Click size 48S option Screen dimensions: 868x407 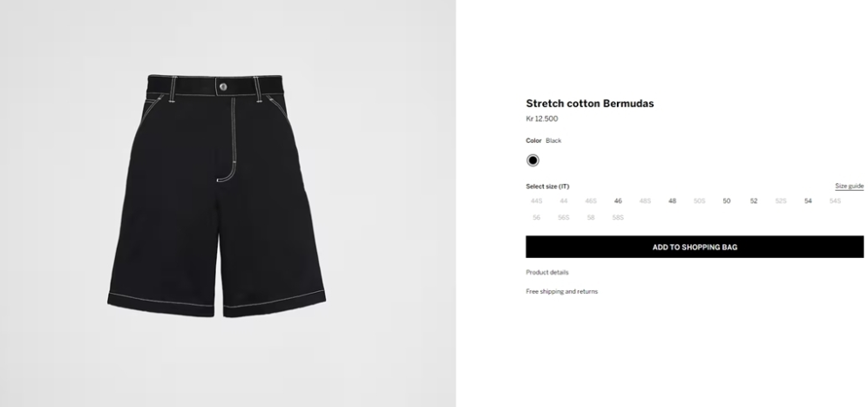click(645, 201)
